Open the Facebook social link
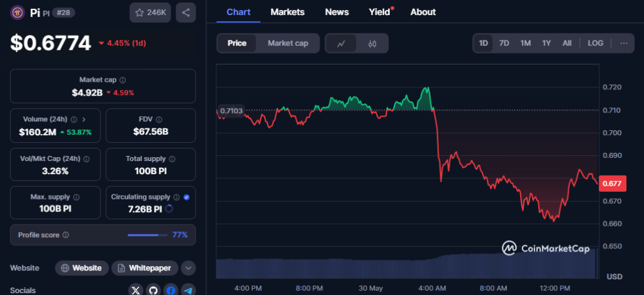This screenshot has width=644, height=295. click(171, 290)
